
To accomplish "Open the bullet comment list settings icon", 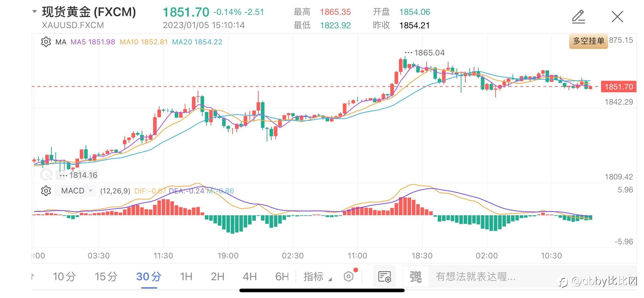I will pos(385,277).
